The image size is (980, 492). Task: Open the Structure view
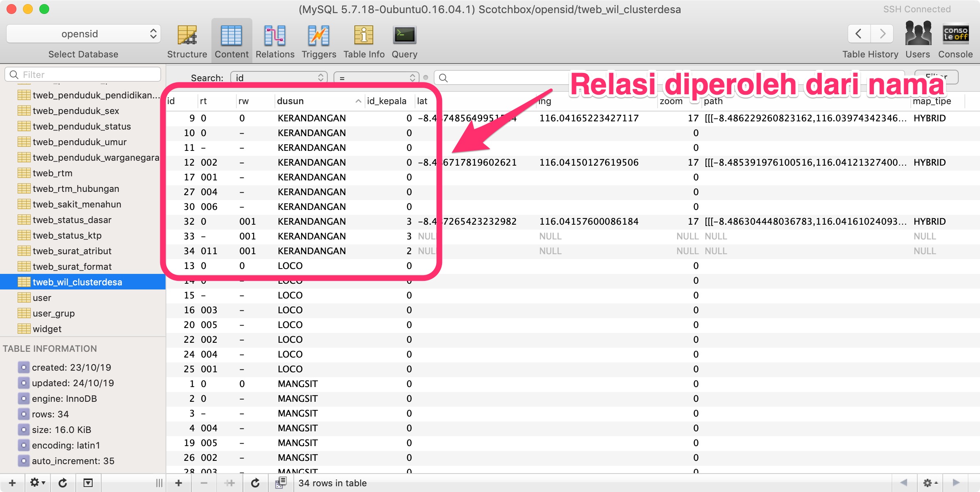(x=187, y=40)
